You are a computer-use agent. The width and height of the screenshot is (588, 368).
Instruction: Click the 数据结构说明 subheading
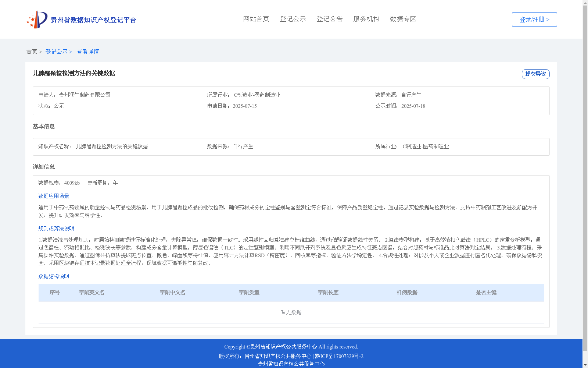tap(54, 276)
